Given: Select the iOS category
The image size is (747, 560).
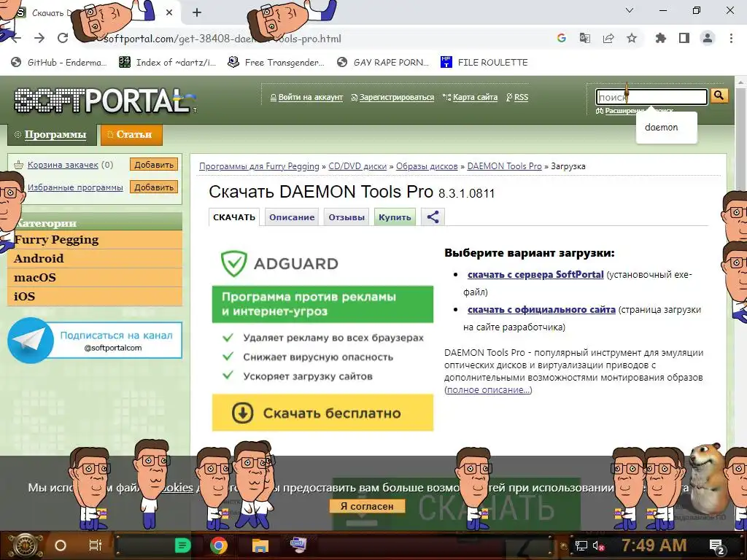Looking at the screenshot, I should (x=95, y=296).
